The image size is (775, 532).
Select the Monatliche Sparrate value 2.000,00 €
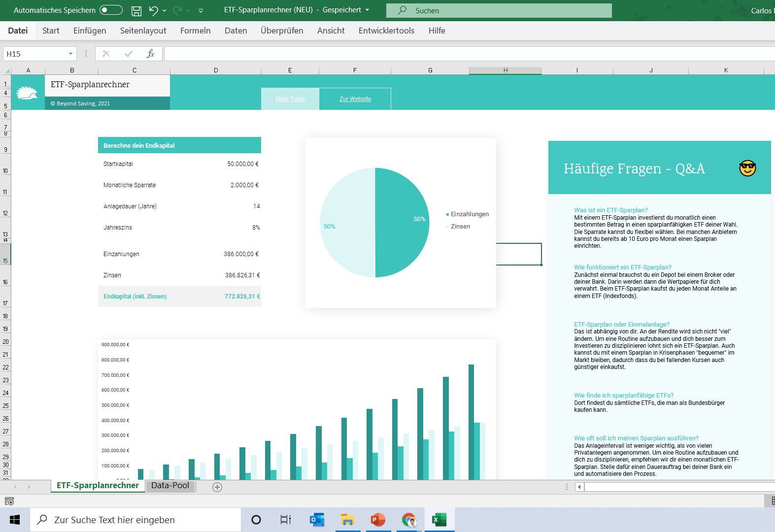tap(244, 185)
